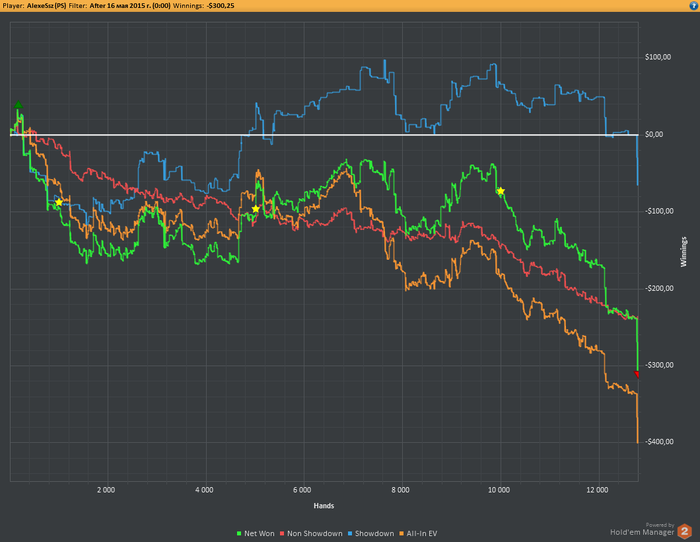Click the -$300,00 y-axis label
This screenshot has height=542, width=700.
659,365
